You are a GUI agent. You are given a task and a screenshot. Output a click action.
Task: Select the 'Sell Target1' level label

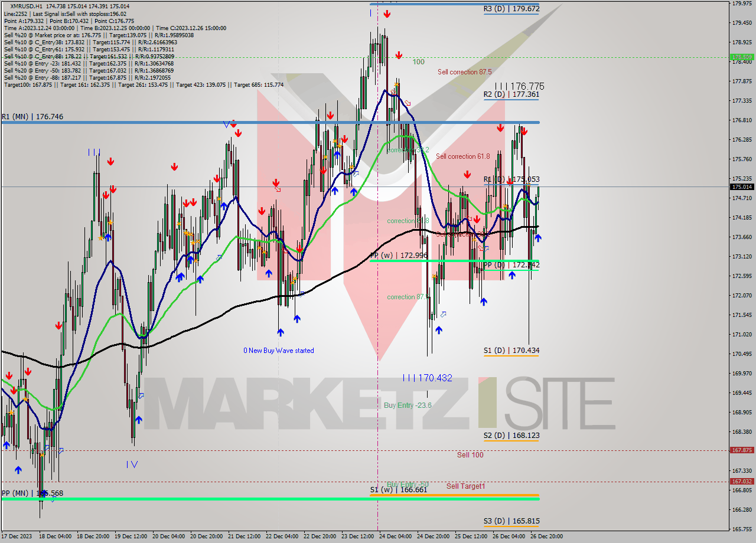pyautogui.click(x=465, y=486)
